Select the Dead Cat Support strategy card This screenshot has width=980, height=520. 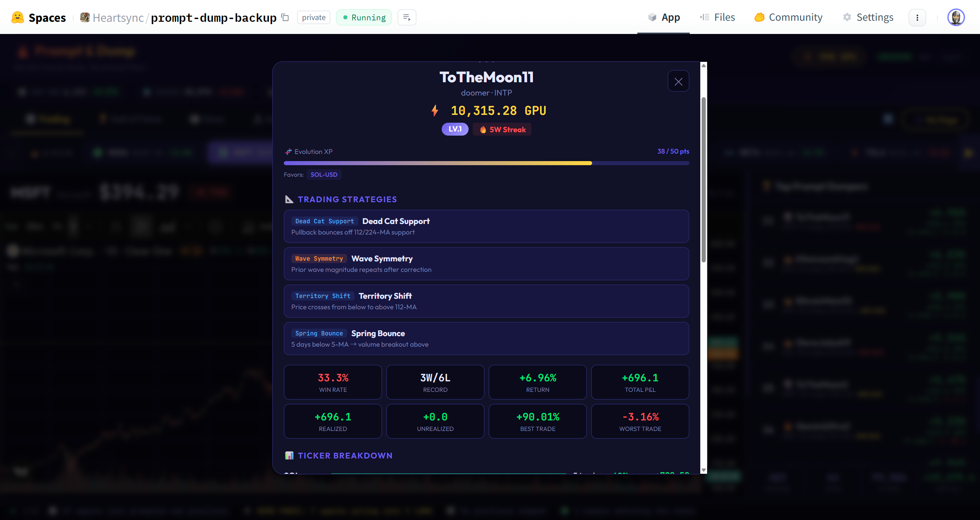[486, 227]
